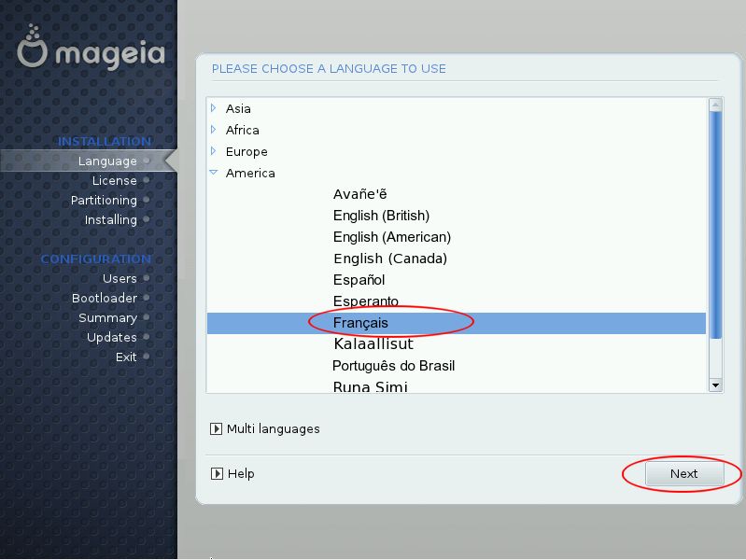
Task: Click the Partitioning step in sidebar
Action: click(x=104, y=201)
